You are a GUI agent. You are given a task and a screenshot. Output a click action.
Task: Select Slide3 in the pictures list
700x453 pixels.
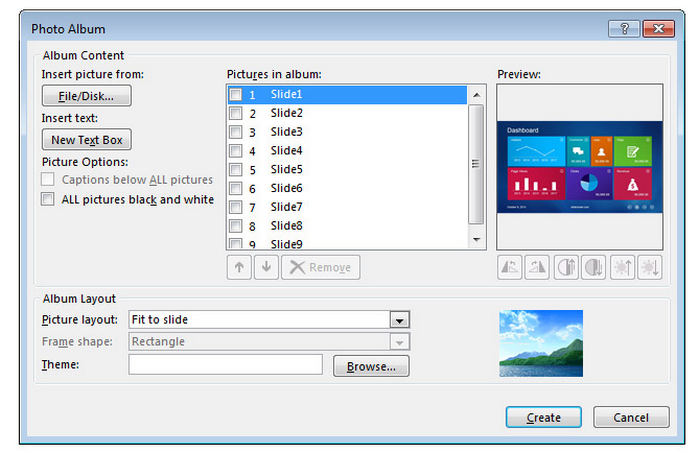pyautogui.click(x=287, y=132)
